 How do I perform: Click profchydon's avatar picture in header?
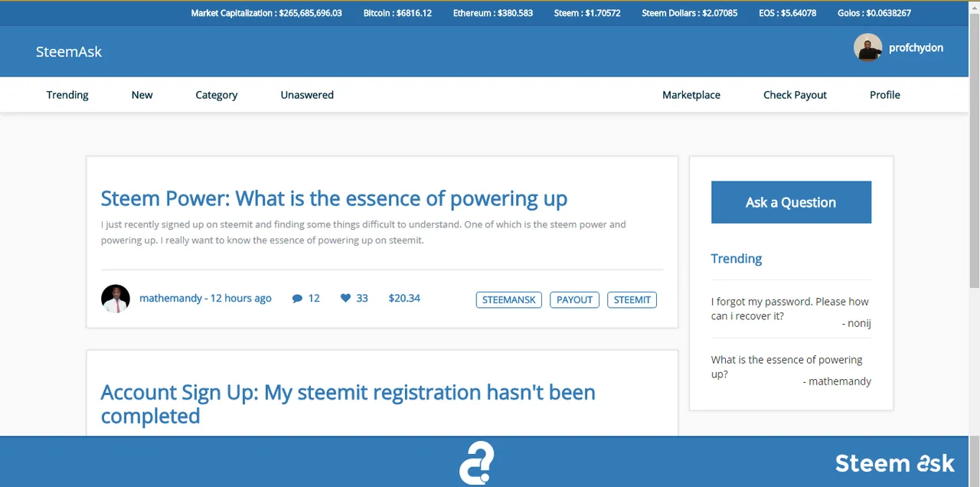(x=867, y=47)
